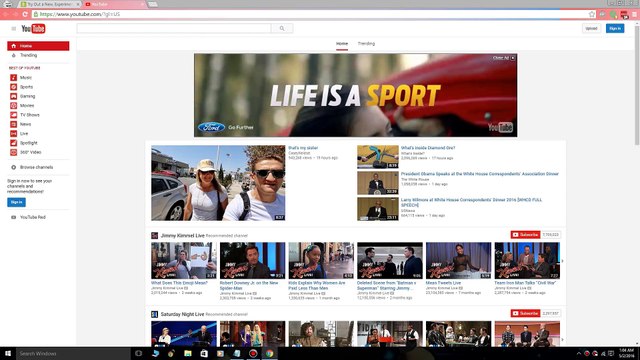The height and width of the screenshot is (360, 640).
Task: Open the Windows Store taskbar icon
Action: click(204, 353)
